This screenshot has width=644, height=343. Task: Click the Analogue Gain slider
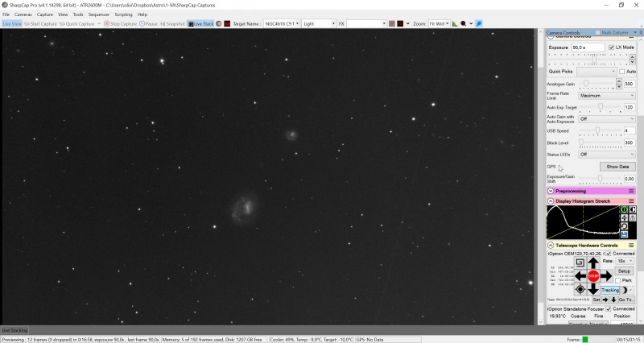597,84
